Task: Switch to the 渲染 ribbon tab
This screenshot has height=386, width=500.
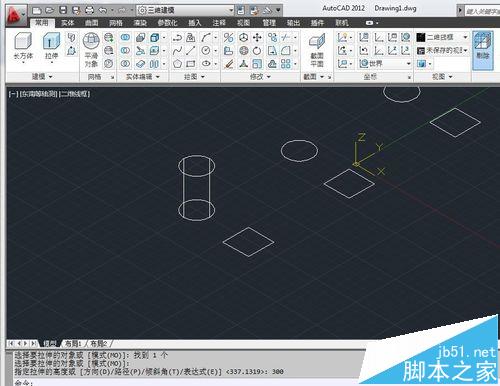Action: 140,23
